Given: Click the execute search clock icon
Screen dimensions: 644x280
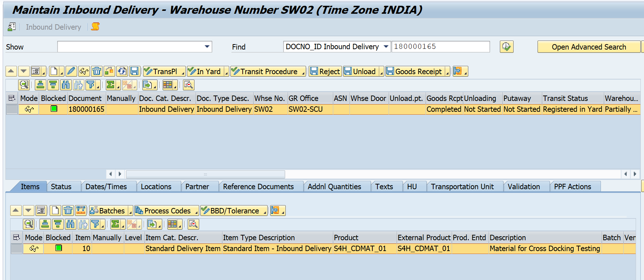Looking at the screenshot, I should pyautogui.click(x=506, y=47).
